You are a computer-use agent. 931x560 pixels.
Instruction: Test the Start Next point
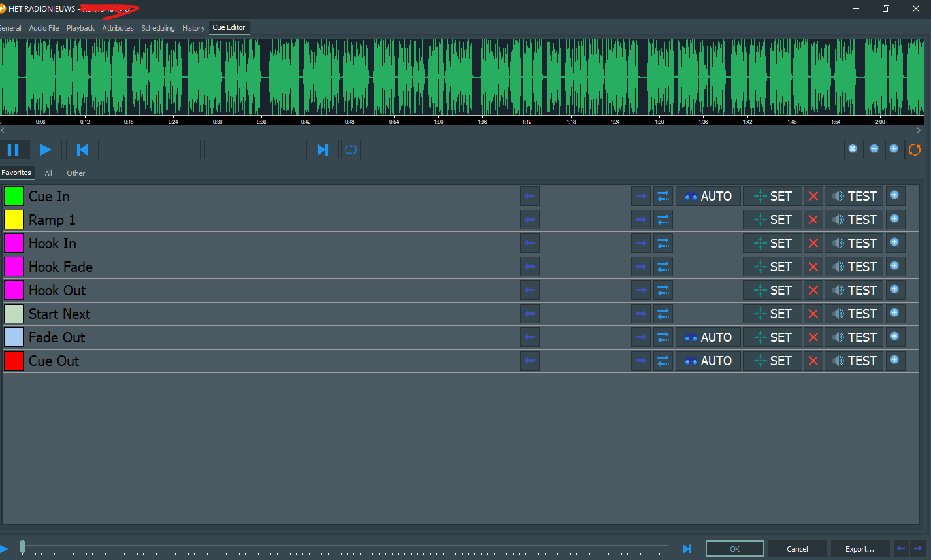854,314
